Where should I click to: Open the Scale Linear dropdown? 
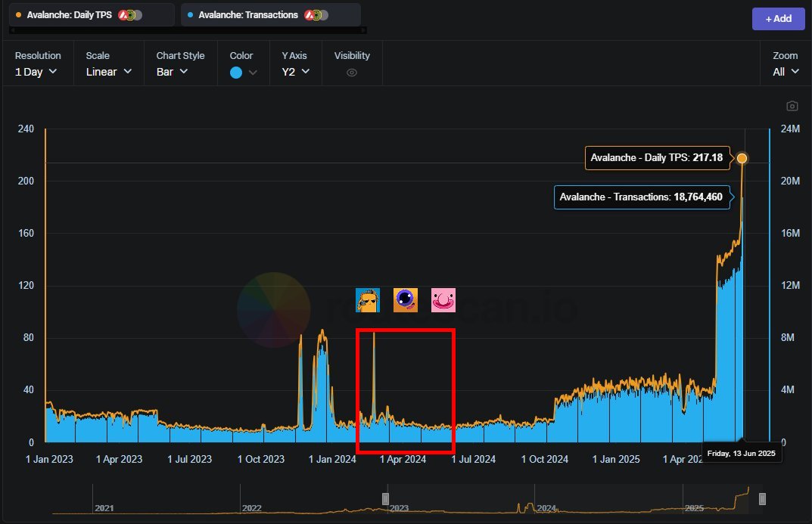[x=109, y=72]
